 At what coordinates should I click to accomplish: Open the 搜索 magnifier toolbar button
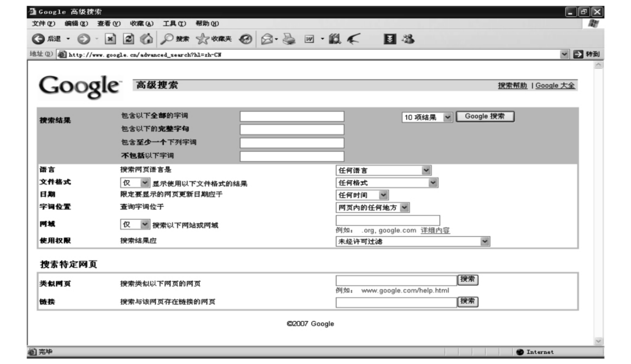coord(175,39)
